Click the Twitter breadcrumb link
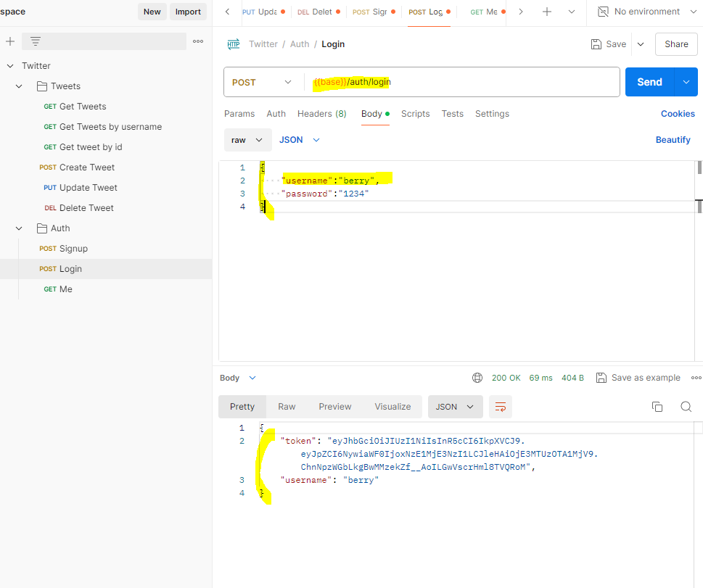 263,44
